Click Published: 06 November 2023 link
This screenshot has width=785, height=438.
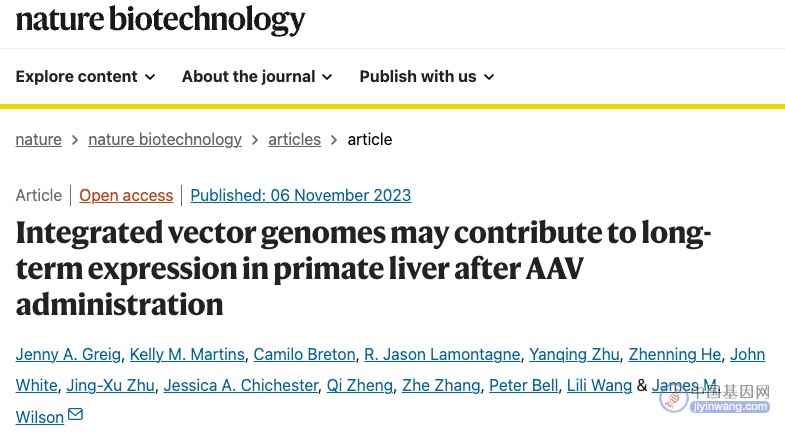[300, 195]
